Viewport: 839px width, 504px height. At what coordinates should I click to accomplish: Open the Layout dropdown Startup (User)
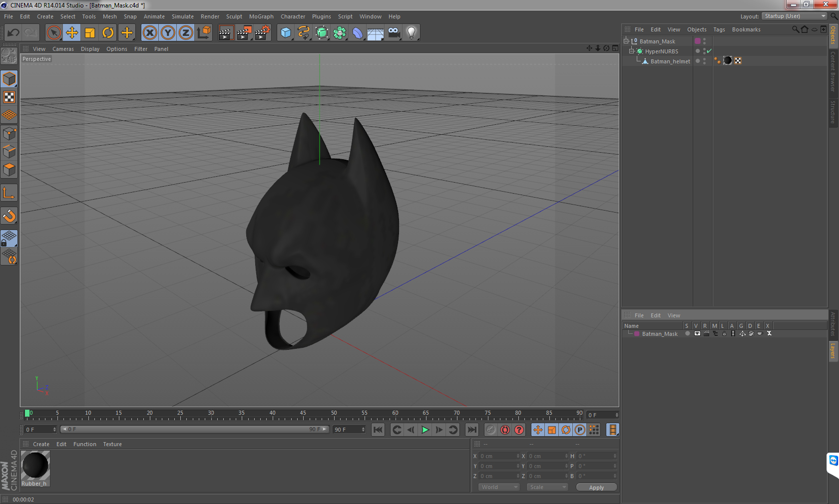pyautogui.click(x=795, y=16)
